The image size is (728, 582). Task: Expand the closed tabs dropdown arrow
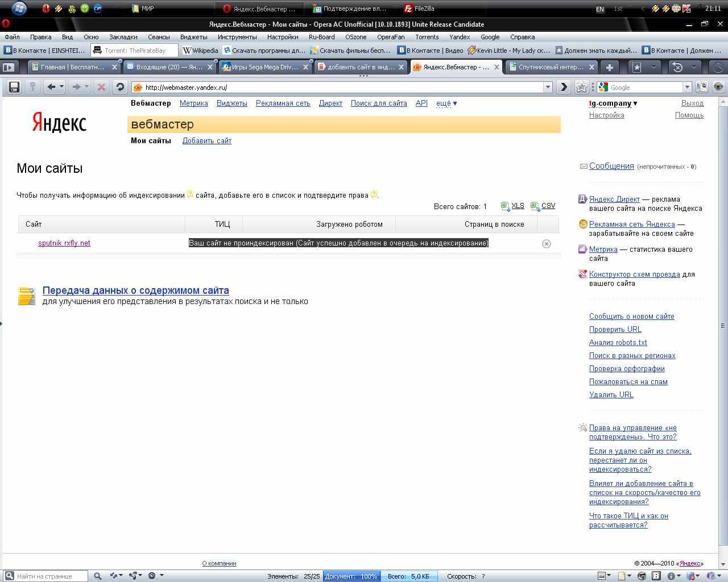[x=693, y=67]
